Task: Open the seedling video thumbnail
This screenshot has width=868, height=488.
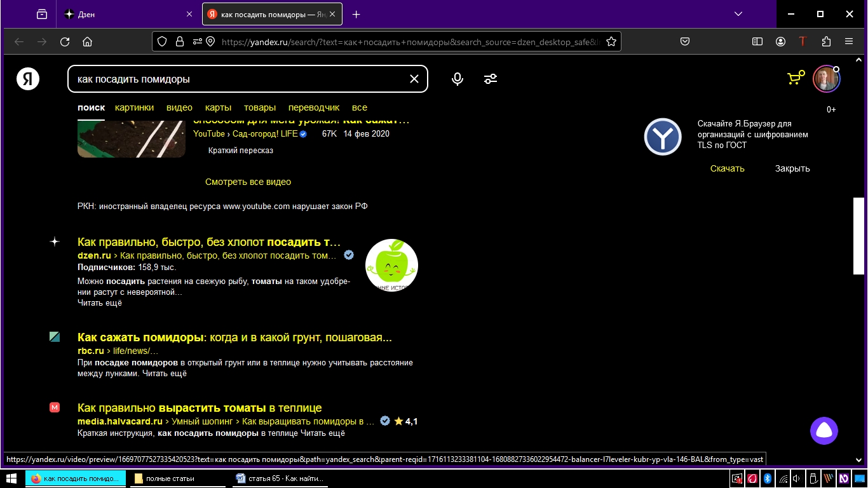Action: coord(132,139)
